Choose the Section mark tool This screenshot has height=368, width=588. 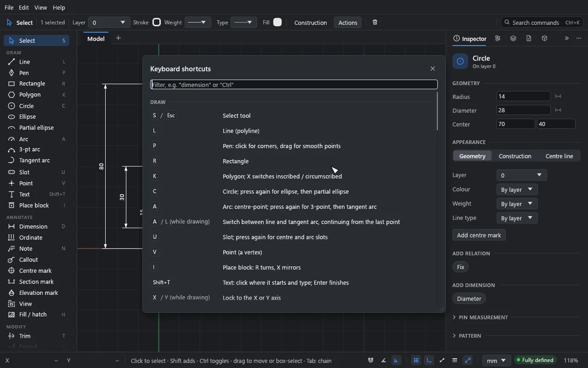pos(37,282)
